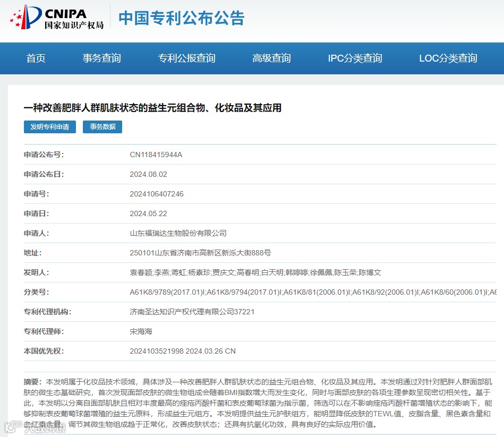The height and width of the screenshot is (437, 504).
Task: Click the 事务数据 button
Action: (x=102, y=127)
